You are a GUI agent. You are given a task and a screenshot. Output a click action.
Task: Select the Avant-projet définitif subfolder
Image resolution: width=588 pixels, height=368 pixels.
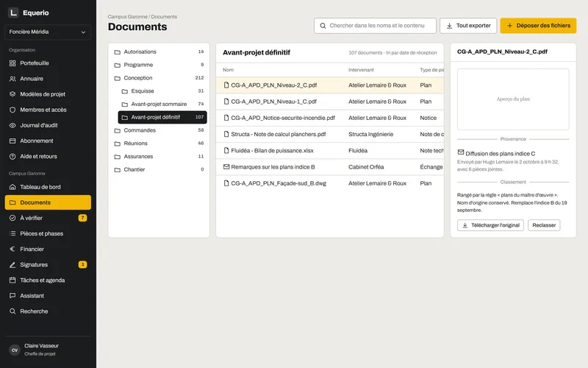pyautogui.click(x=162, y=117)
